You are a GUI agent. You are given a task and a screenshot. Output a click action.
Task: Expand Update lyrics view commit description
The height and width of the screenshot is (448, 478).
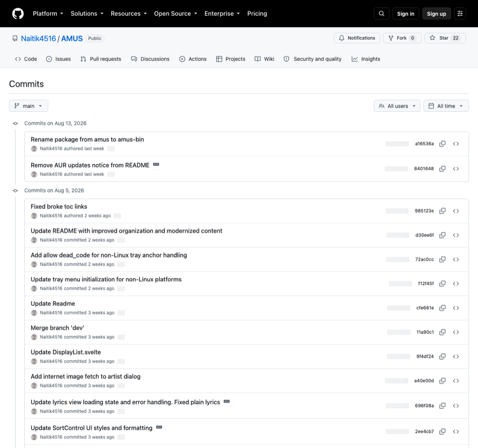(x=227, y=402)
